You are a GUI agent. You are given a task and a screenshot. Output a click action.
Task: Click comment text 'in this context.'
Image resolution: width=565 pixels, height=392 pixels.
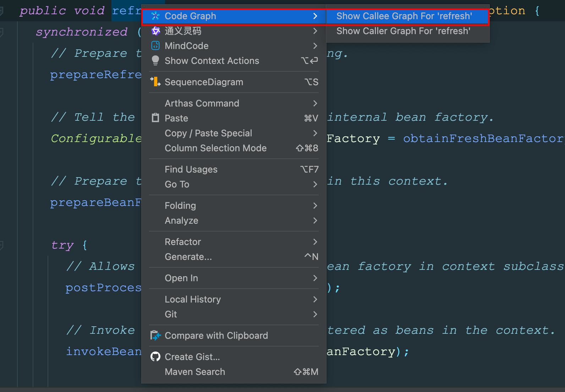pyautogui.click(x=388, y=181)
